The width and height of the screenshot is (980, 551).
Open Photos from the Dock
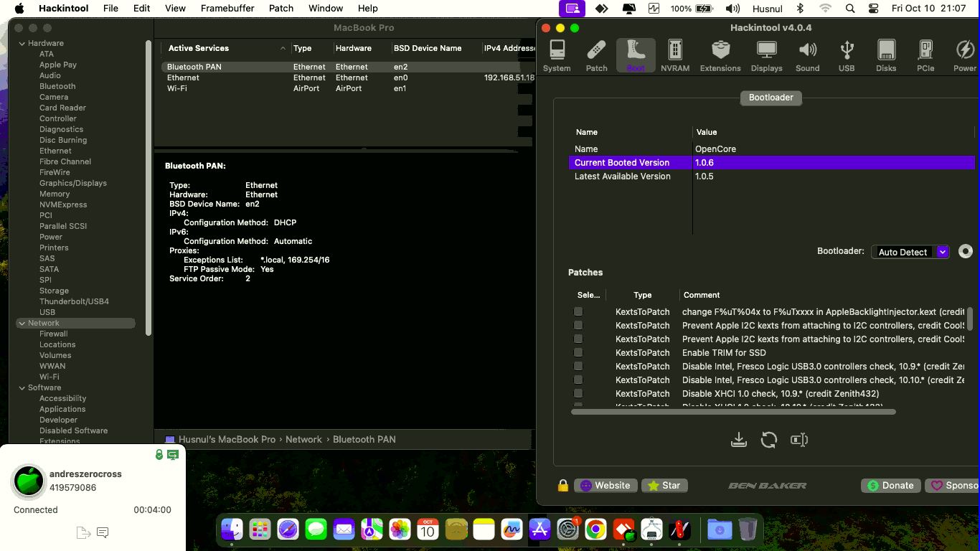click(x=400, y=530)
